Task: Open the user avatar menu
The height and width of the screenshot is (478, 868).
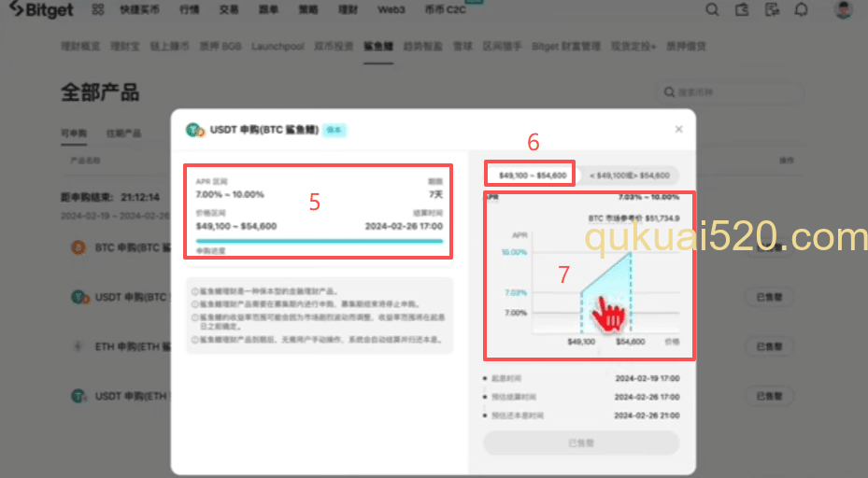Action: click(x=843, y=9)
